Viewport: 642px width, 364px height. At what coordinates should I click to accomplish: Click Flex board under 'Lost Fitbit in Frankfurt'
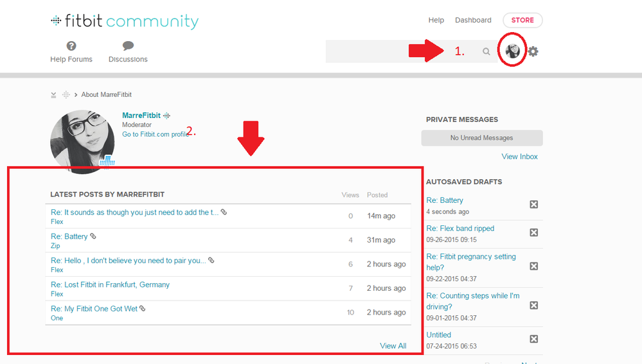coord(57,294)
